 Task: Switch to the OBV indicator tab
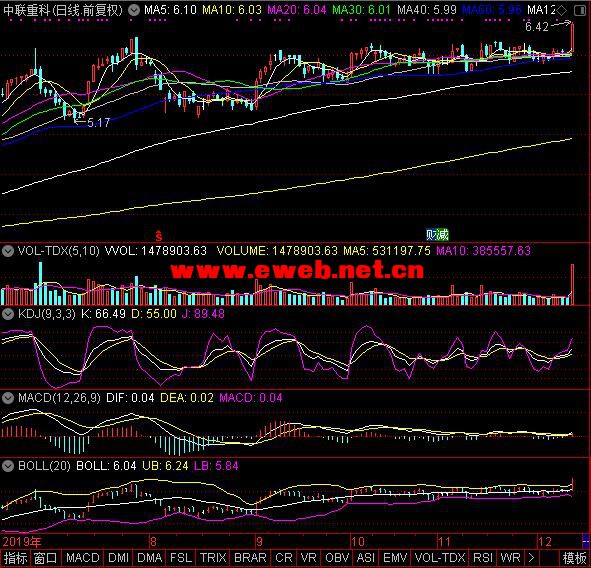pyautogui.click(x=337, y=558)
